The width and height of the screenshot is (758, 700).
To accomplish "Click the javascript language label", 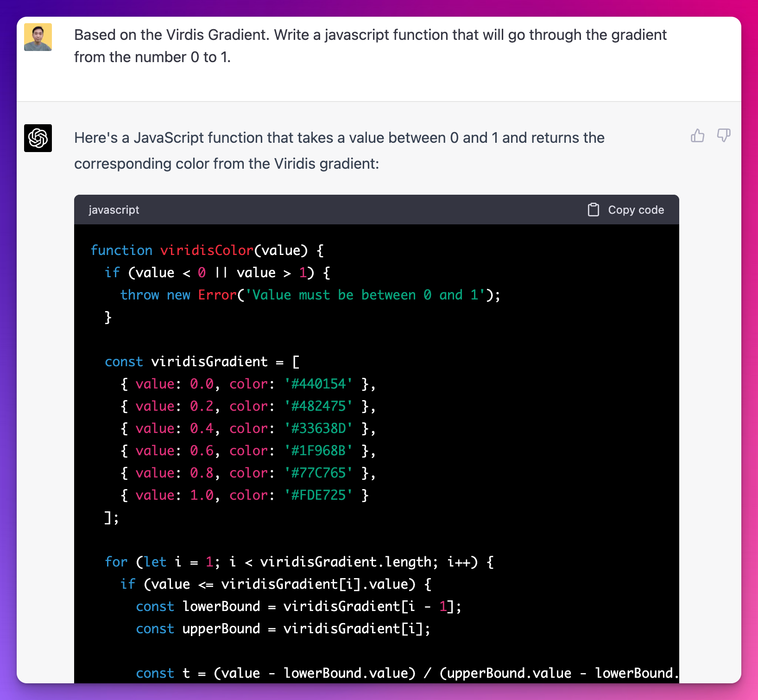I will coord(114,210).
